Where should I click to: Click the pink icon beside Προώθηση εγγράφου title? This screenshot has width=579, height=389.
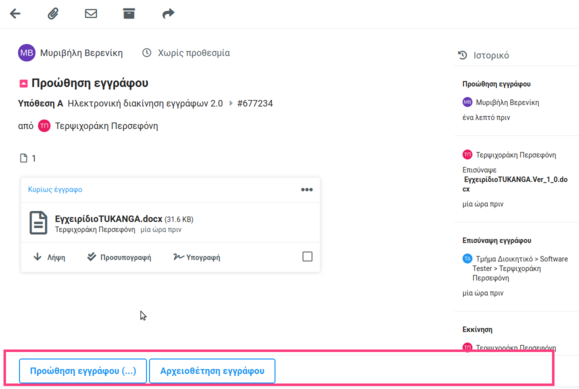point(23,84)
